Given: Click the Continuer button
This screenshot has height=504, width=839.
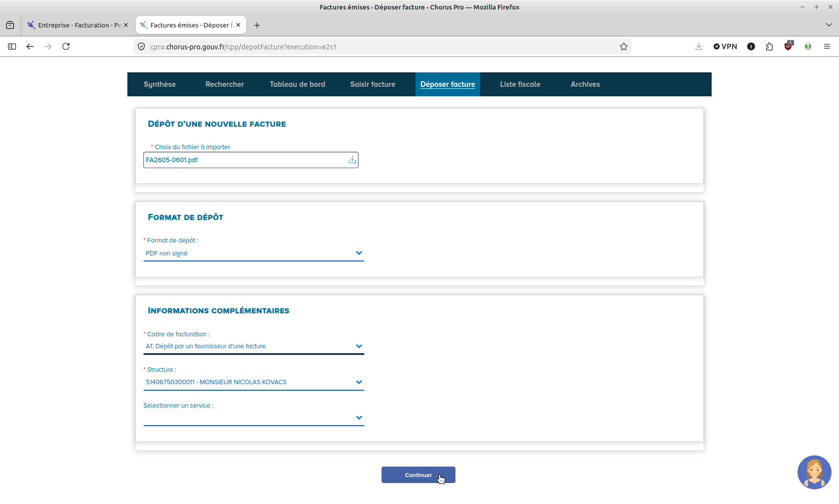Looking at the screenshot, I should [419, 475].
